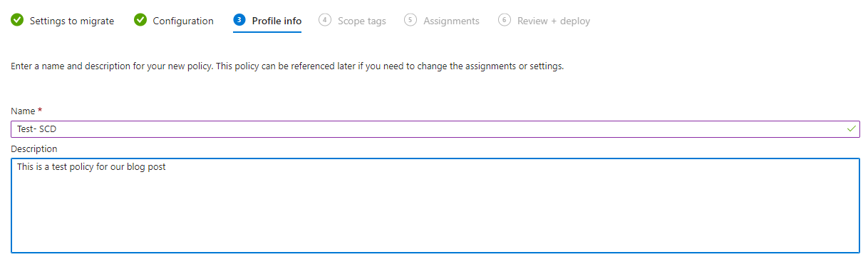This screenshot has width=868, height=262.
Task: Click the step 4 circle before Scope tags
Action: (x=325, y=20)
